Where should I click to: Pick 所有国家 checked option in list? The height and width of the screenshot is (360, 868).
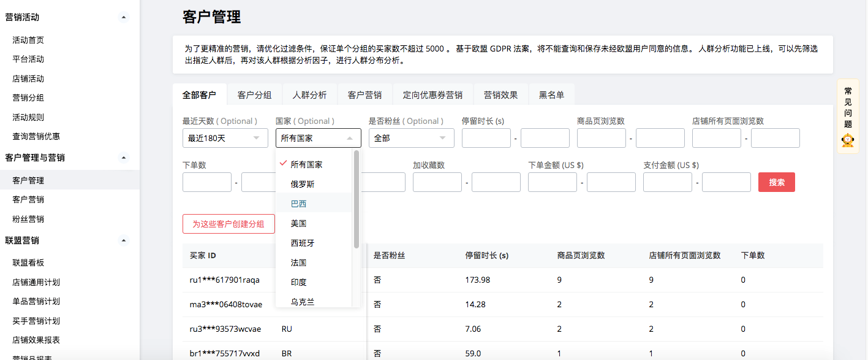pyautogui.click(x=306, y=164)
